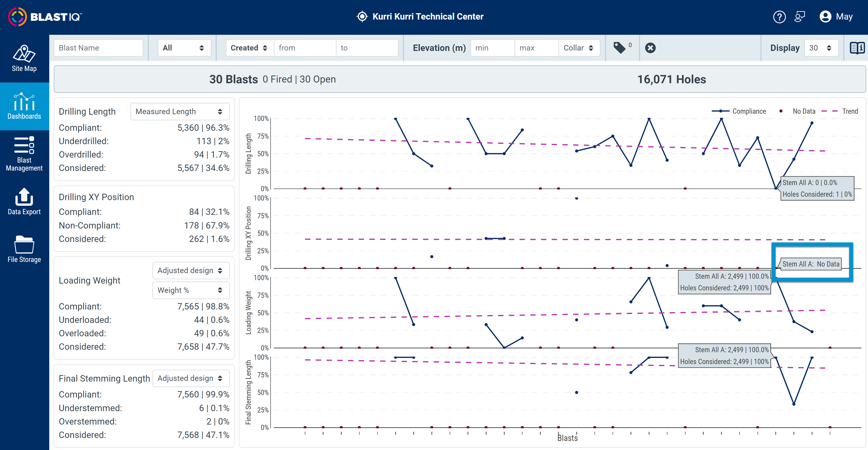Open the Weight % dropdown under Loading Weight
868x450 pixels.
point(191,290)
